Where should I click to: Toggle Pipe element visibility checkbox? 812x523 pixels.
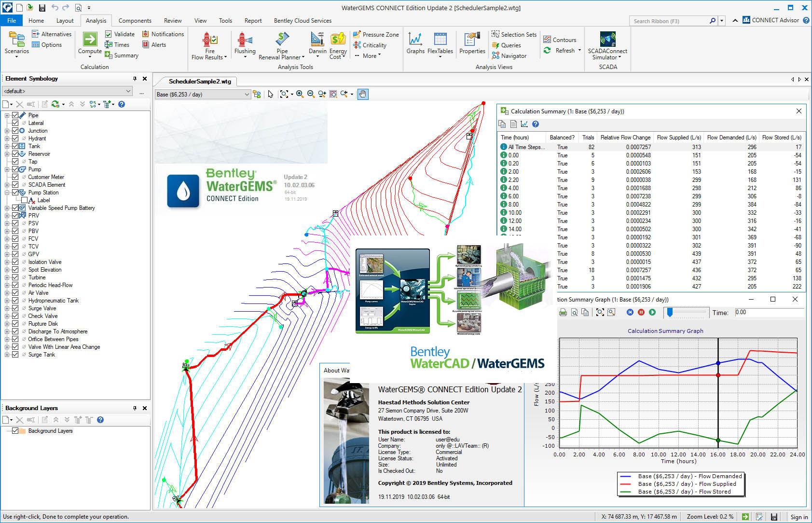[15, 115]
